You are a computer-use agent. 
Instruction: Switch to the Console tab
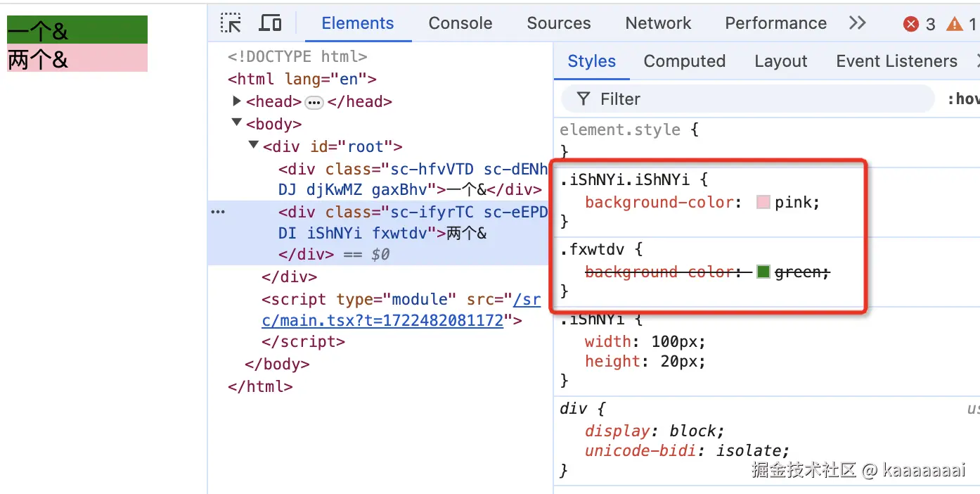pos(460,23)
